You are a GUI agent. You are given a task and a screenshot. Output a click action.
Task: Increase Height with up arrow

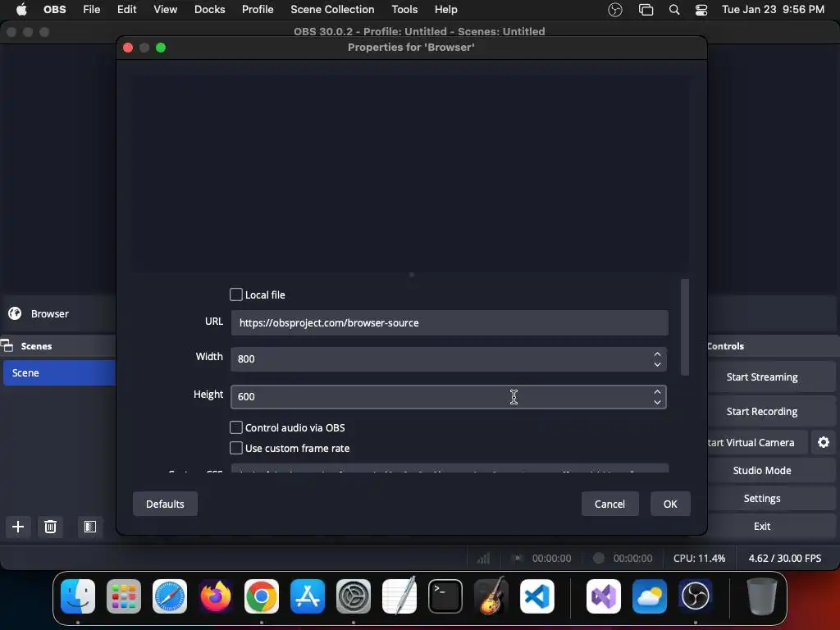point(657,391)
